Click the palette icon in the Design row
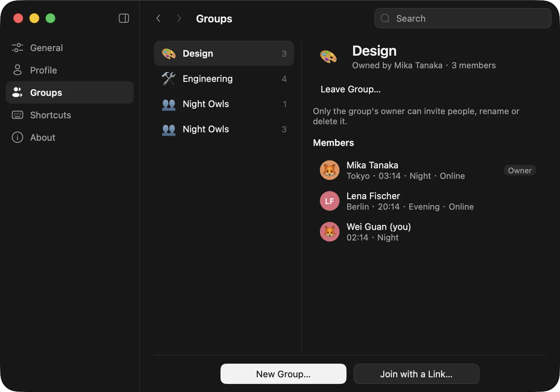 (169, 54)
